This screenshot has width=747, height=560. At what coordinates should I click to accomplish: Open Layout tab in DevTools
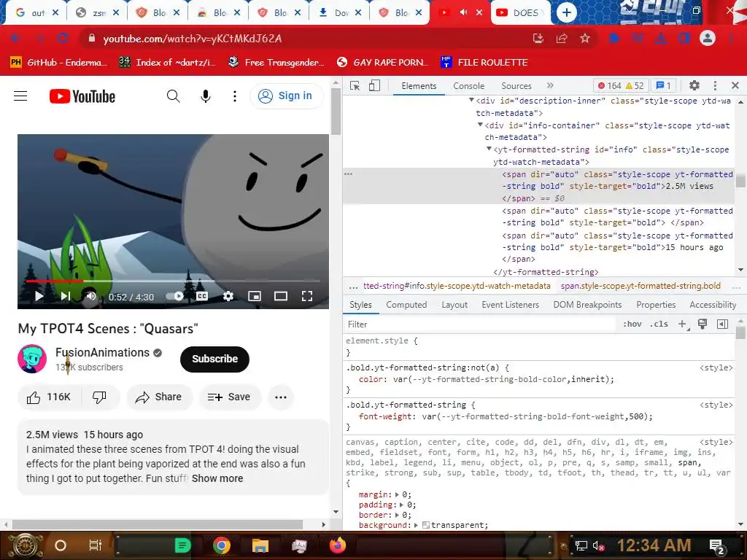click(454, 305)
